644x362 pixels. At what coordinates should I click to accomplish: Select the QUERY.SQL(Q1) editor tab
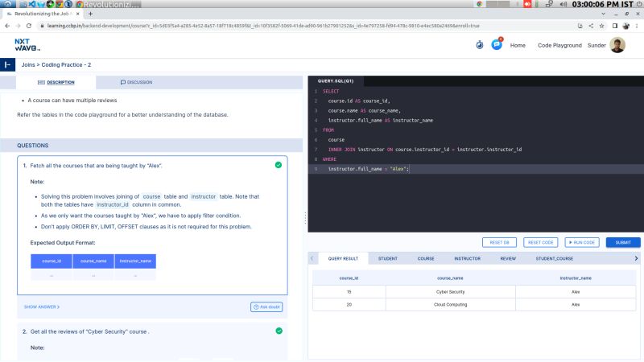point(336,81)
